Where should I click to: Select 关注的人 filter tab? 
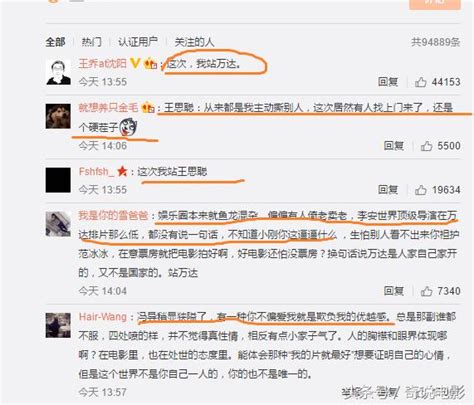(x=194, y=42)
